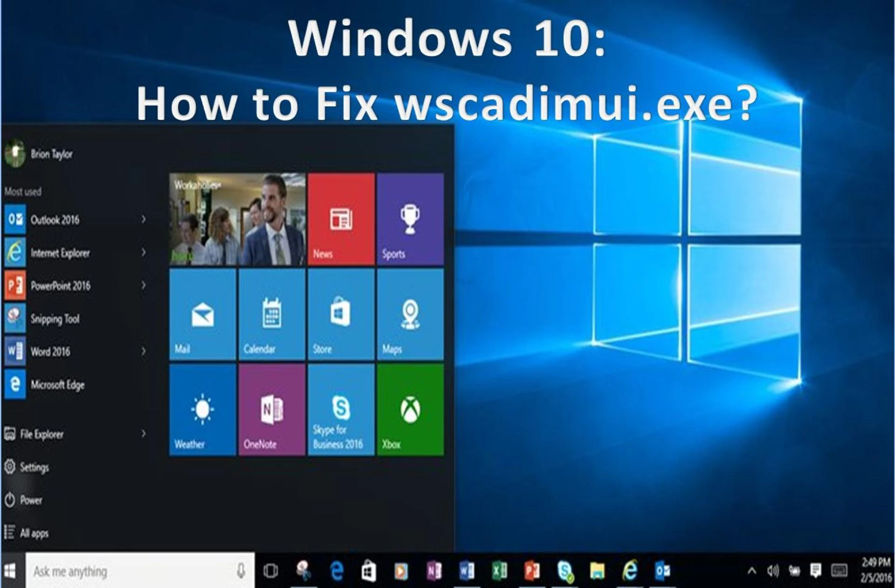Open the volume control speaker icon

772,569
